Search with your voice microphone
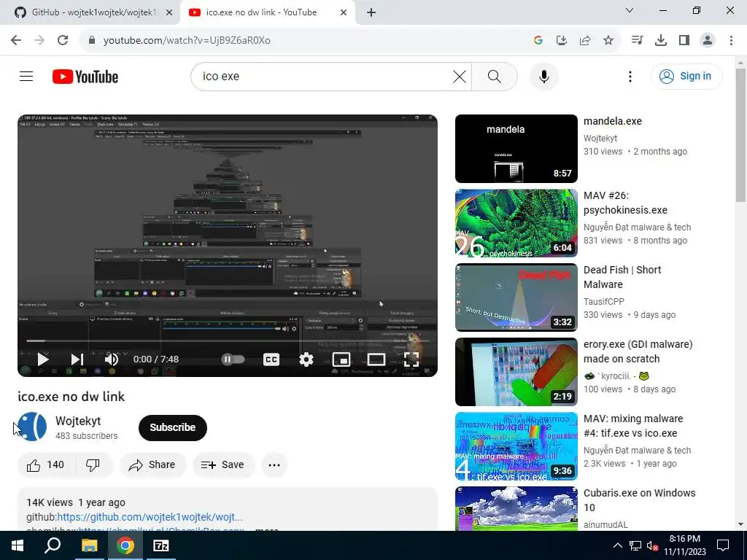The height and width of the screenshot is (560, 747). point(544,76)
